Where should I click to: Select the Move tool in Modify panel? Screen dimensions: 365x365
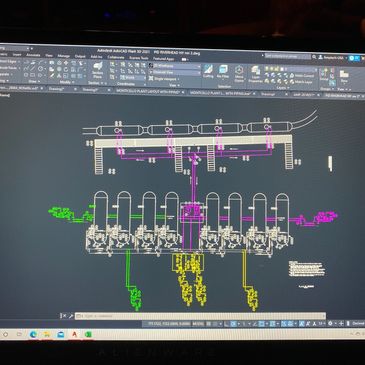[66, 63]
